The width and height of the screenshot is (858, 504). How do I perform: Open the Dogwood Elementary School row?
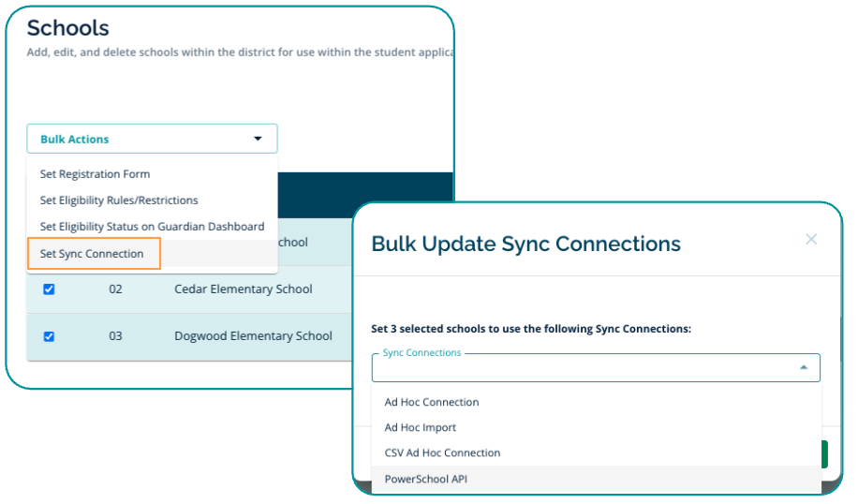253,336
